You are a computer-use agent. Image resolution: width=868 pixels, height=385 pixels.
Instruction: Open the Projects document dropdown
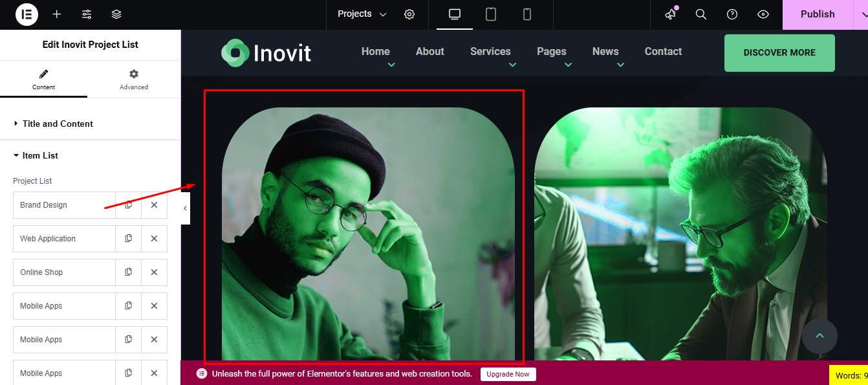point(362,14)
